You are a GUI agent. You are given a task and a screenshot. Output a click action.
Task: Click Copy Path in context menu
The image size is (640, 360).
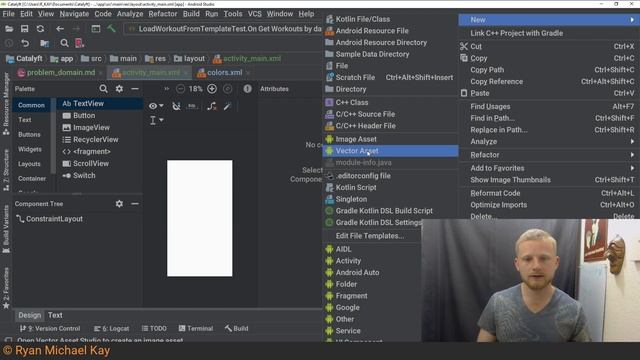(x=549, y=70)
